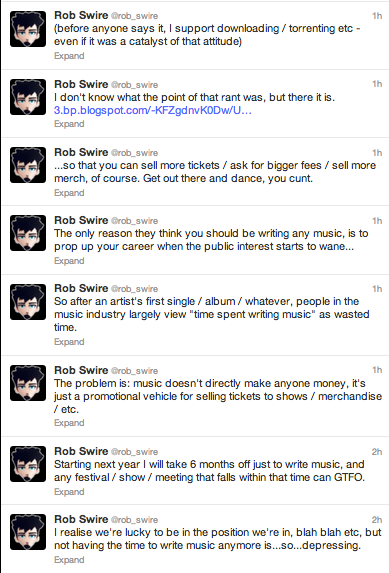The height and width of the screenshot is (573, 389).
Task: Click avatar beside '6 months off' tweet
Action: click(x=28, y=464)
